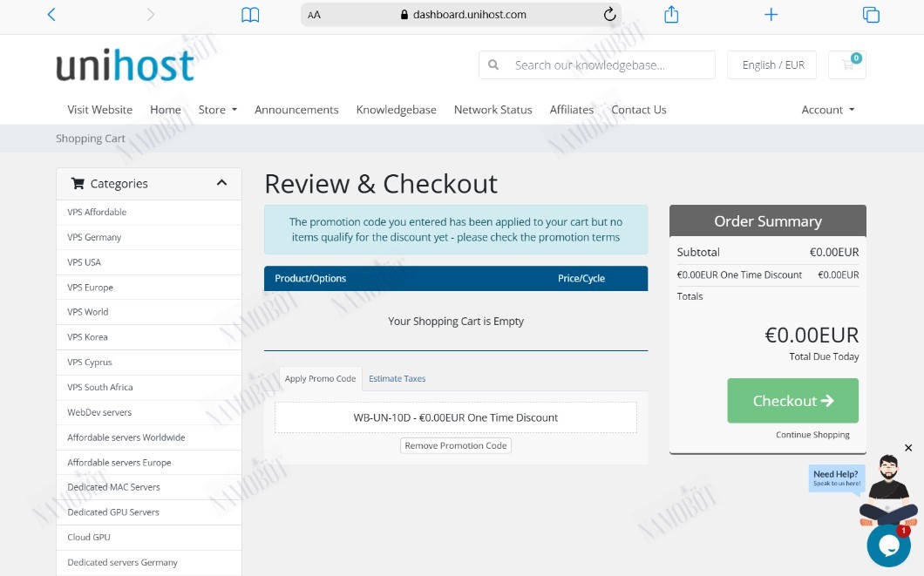Reload page with refresh arrow icon

click(609, 14)
